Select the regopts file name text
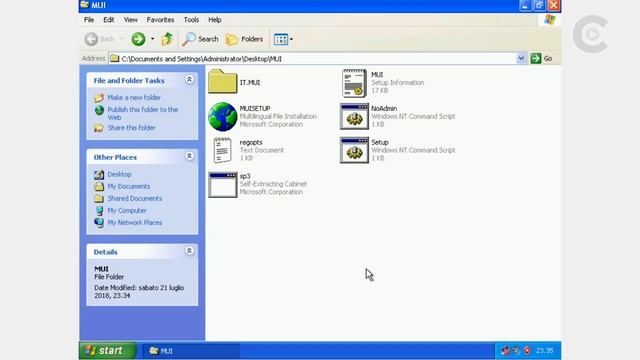The image size is (640, 360). tap(251, 142)
